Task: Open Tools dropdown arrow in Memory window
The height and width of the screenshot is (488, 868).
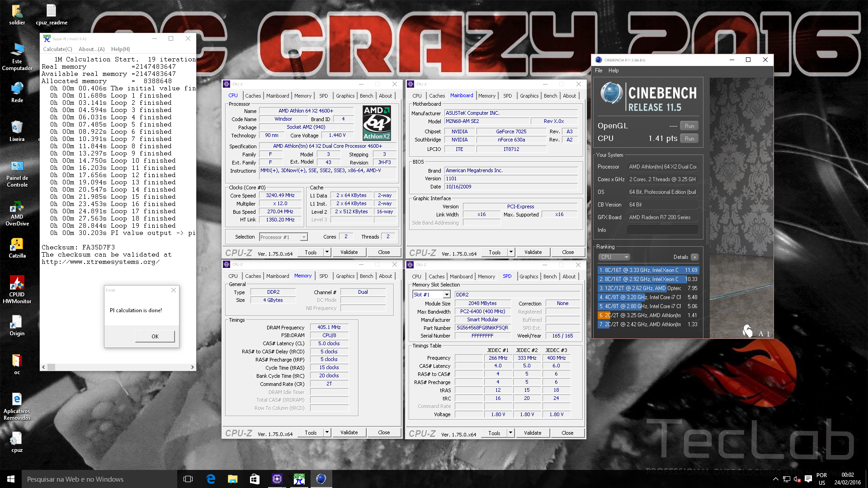Action: [327, 432]
